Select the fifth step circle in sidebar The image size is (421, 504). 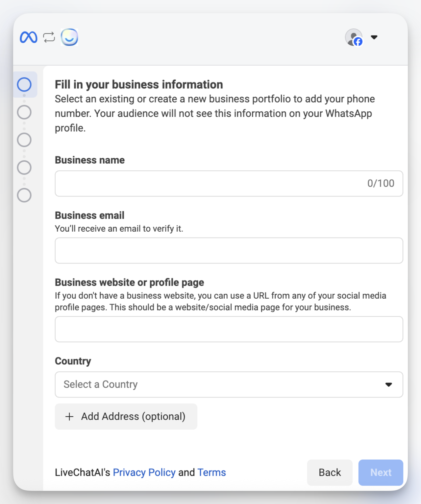(x=24, y=195)
